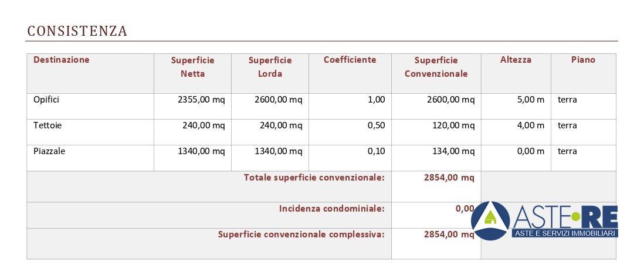
Task: Click the 2355,00 mq net surface cell
Action: [201, 100]
